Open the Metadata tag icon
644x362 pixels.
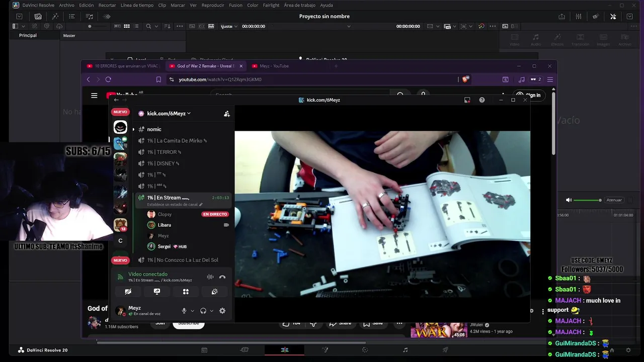pyautogui.click(x=596, y=16)
